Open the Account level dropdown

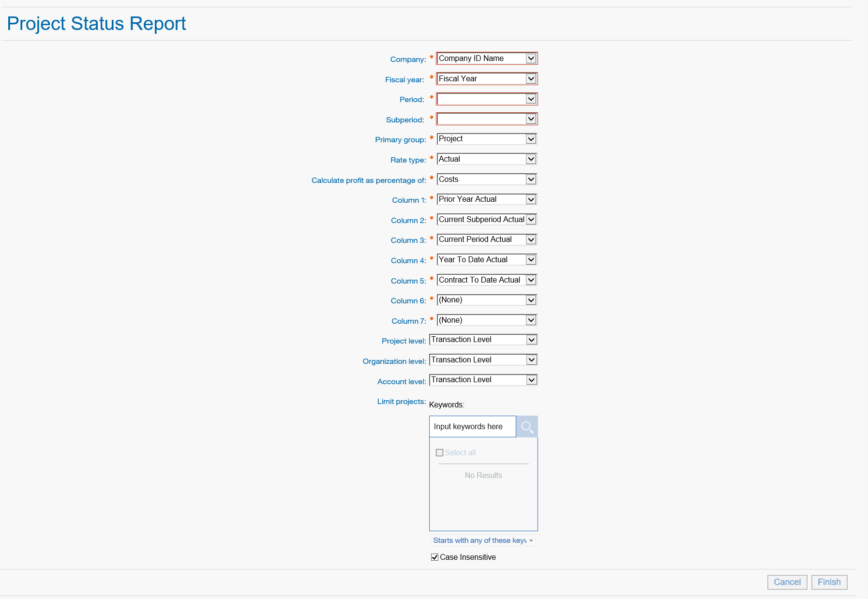point(483,380)
